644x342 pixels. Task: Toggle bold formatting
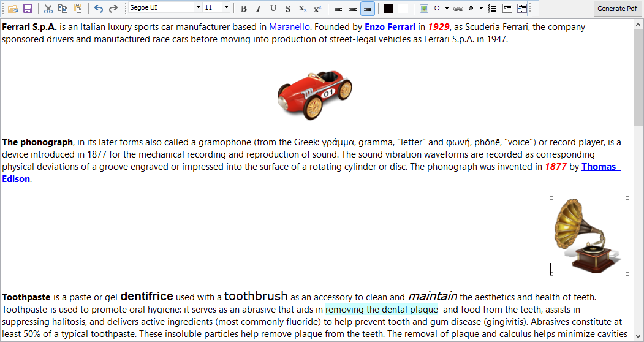pos(244,9)
